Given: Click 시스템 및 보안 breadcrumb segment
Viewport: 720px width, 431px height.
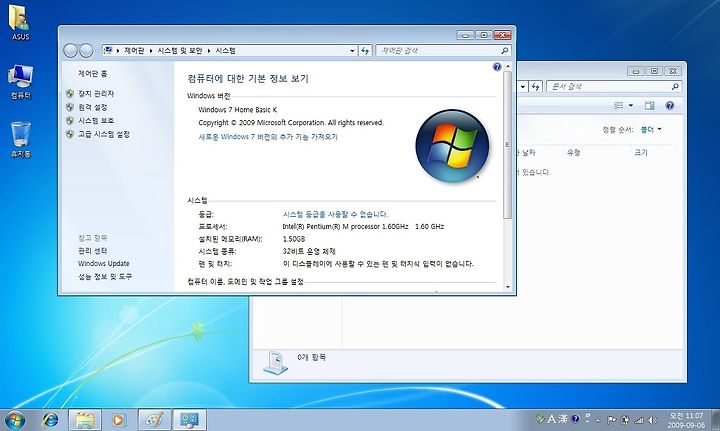Looking at the screenshot, I should pos(180,50).
